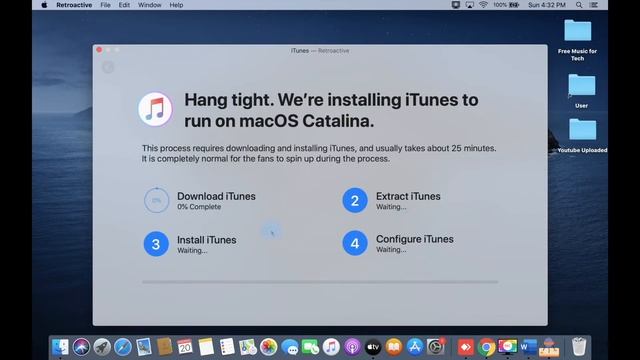
Task: Open Podcasts purple icon in Dock
Action: (x=352, y=347)
